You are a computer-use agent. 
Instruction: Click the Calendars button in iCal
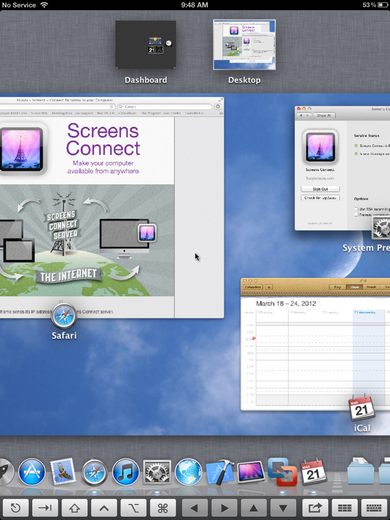pyautogui.click(x=253, y=287)
